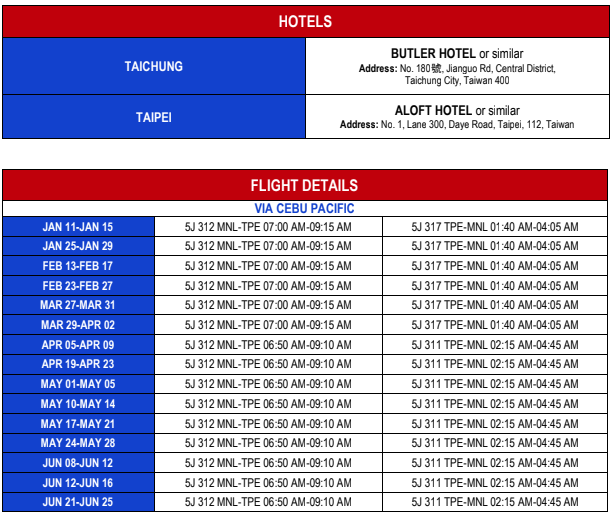
Task: Select the JAN 25-JAN 29 date cell
Action: click(78, 246)
